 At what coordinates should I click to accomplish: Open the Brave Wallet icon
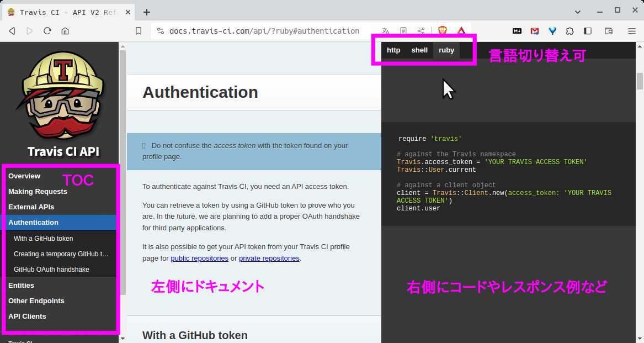click(609, 31)
